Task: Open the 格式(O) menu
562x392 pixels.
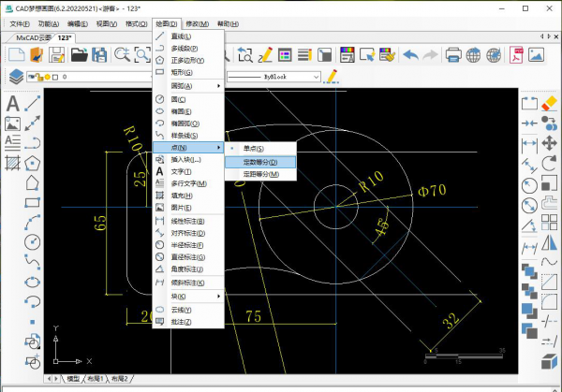Action: pyautogui.click(x=136, y=24)
